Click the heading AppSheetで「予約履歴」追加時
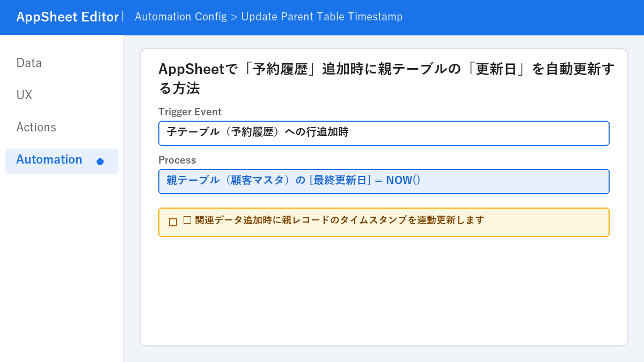This screenshot has height=362, width=644. click(386, 78)
